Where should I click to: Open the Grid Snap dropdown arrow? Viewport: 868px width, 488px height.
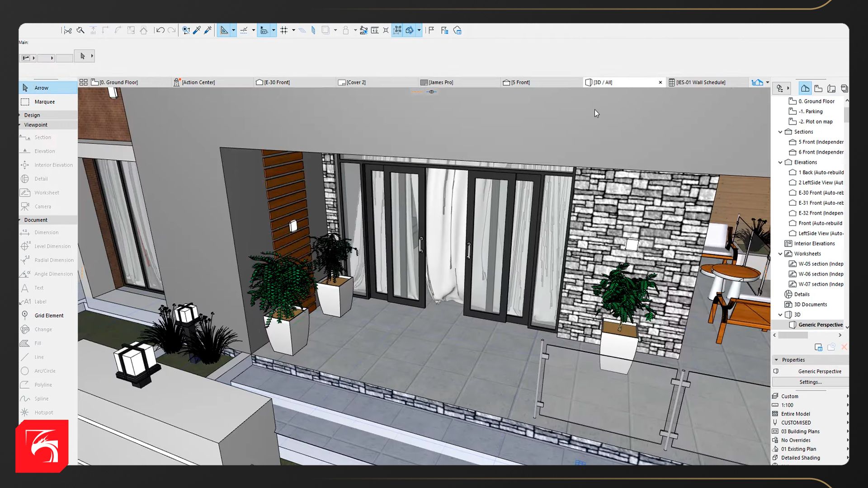tap(293, 30)
